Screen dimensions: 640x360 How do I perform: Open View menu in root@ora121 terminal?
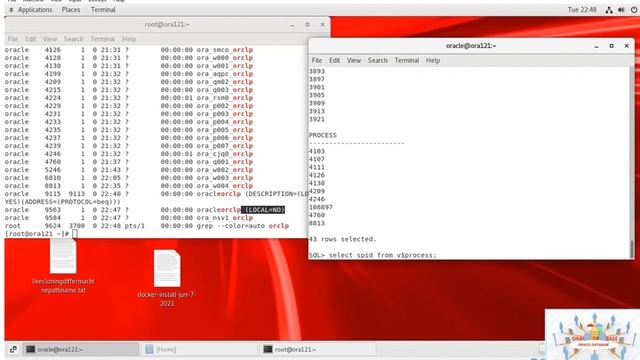click(50, 39)
